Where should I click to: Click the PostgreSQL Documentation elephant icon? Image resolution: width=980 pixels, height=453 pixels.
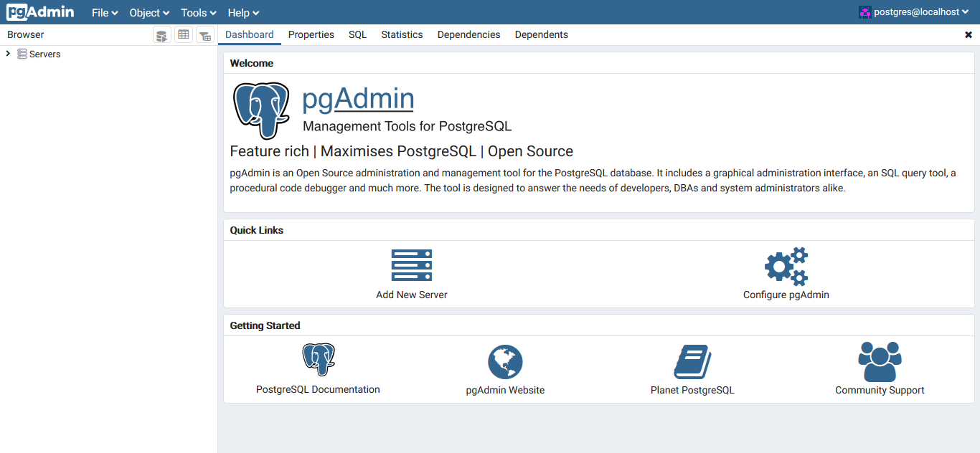coord(318,358)
